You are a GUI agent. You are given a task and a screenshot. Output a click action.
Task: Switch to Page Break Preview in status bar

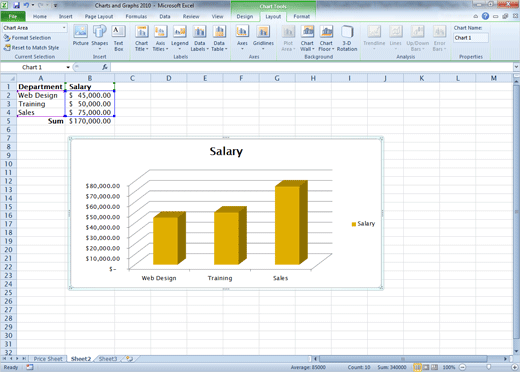click(x=434, y=367)
